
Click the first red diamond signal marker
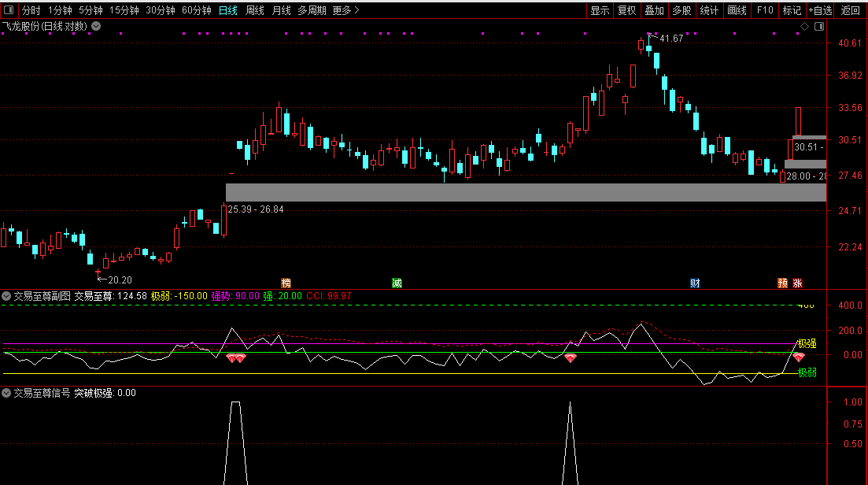coord(231,358)
